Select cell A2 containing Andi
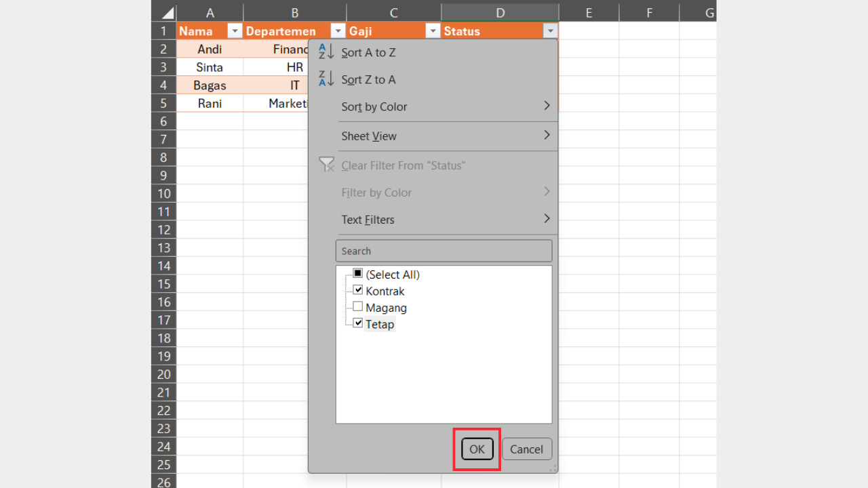This screenshot has height=488, width=868. click(210, 49)
